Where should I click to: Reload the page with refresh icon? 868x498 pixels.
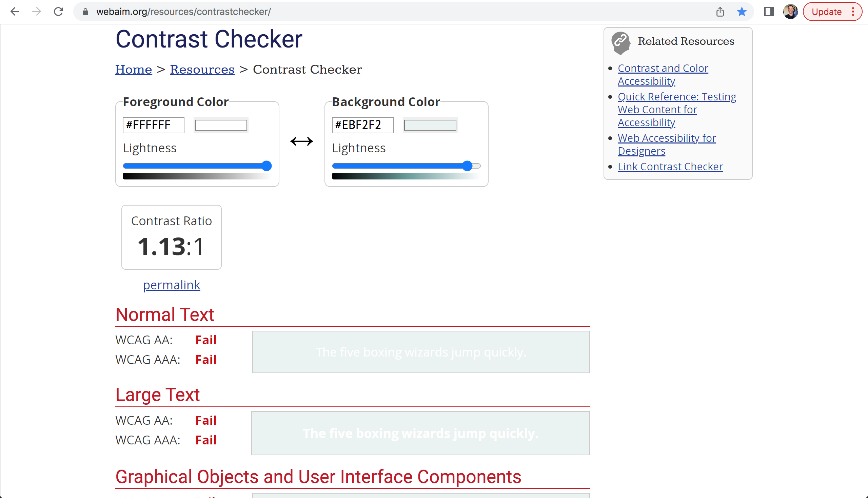point(58,12)
